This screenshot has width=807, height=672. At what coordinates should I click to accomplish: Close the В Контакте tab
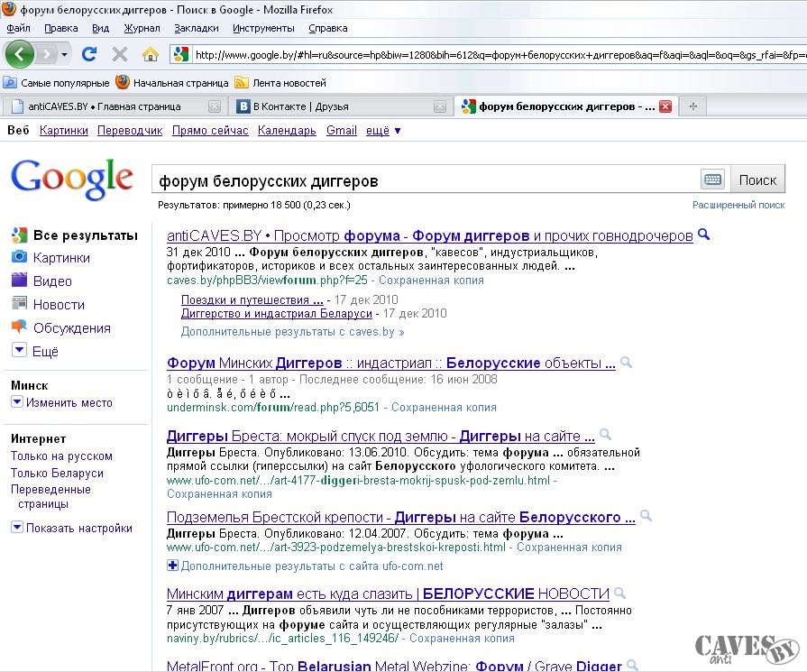point(439,106)
